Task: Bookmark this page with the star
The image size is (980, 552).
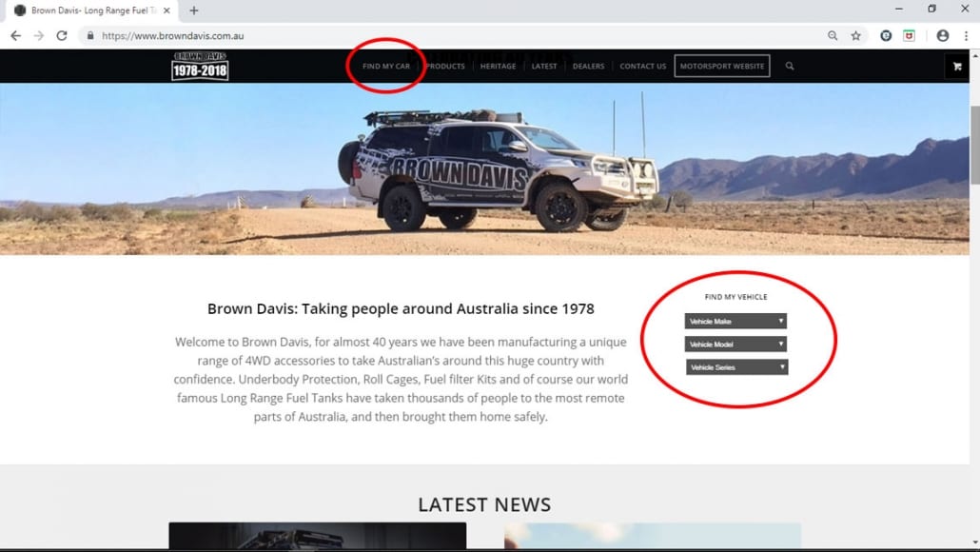Action: pyautogui.click(x=855, y=35)
